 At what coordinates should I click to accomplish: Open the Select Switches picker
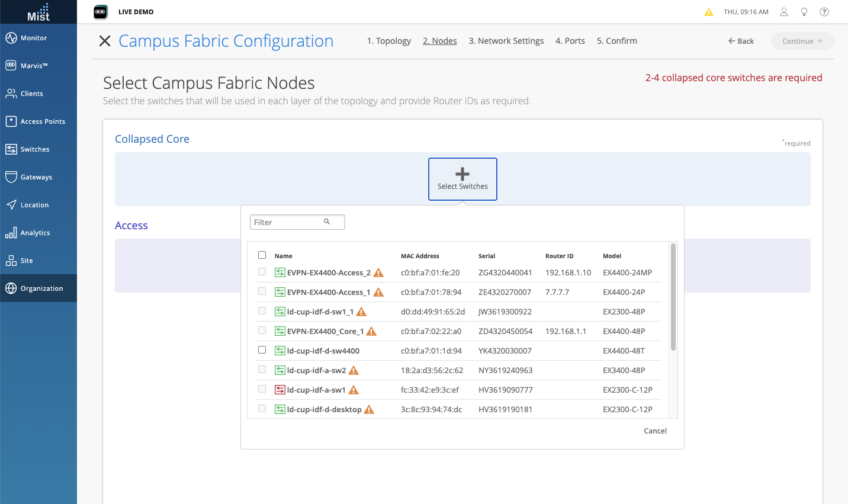[x=462, y=179]
